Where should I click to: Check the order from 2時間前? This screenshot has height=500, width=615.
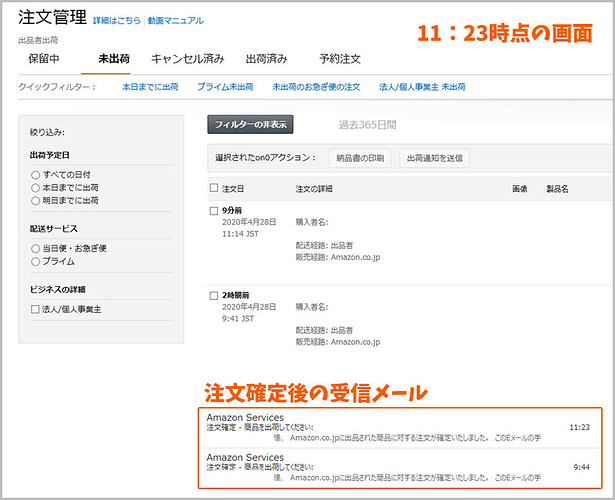tap(214, 296)
